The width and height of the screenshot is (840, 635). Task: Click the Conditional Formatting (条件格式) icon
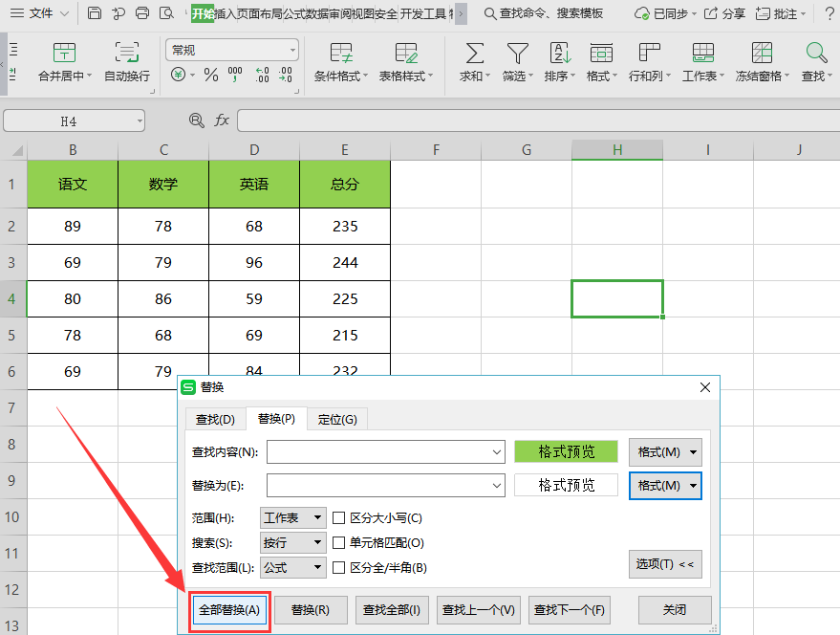pos(341,54)
